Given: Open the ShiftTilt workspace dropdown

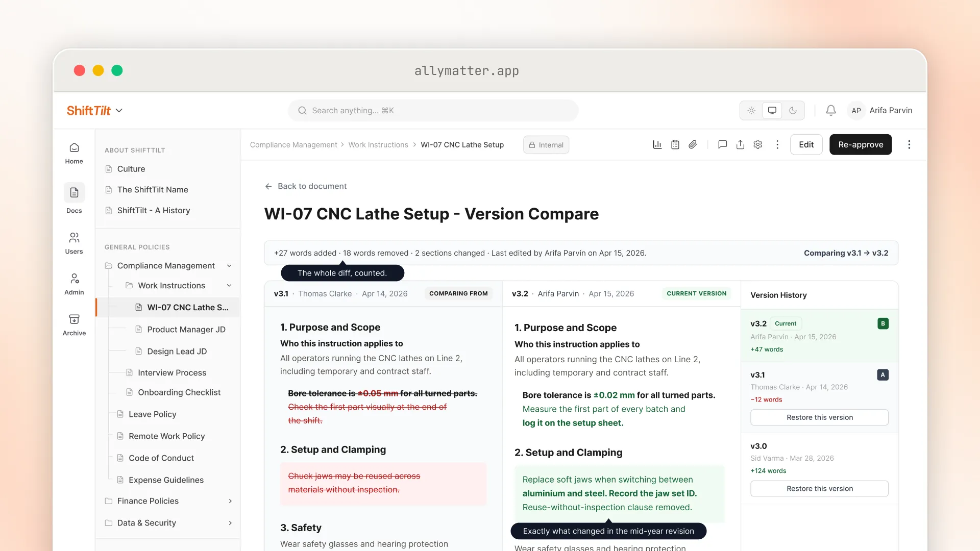Looking at the screenshot, I should [x=94, y=111].
